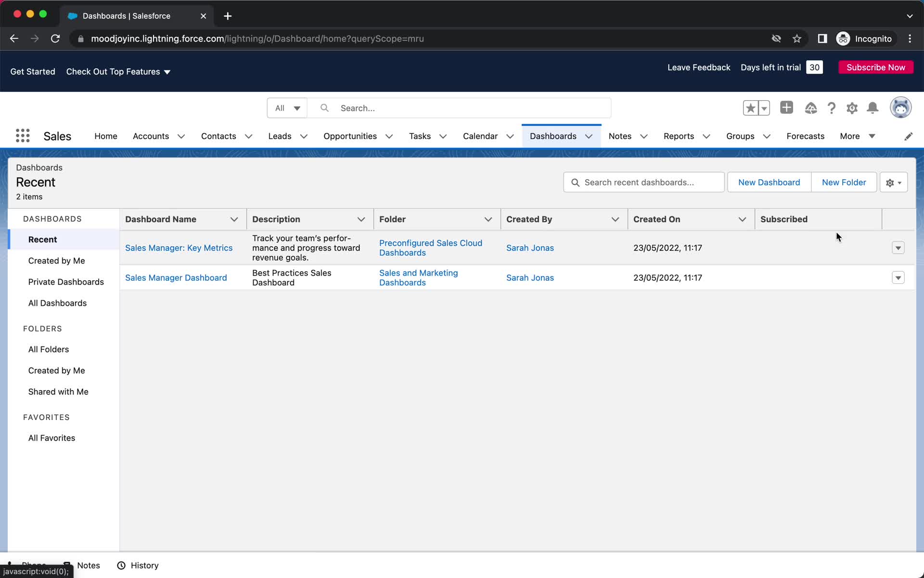The width and height of the screenshot is (924, 578).
Task: Select Private Dashboards in sidebar
Action: (x=66, y=282)
